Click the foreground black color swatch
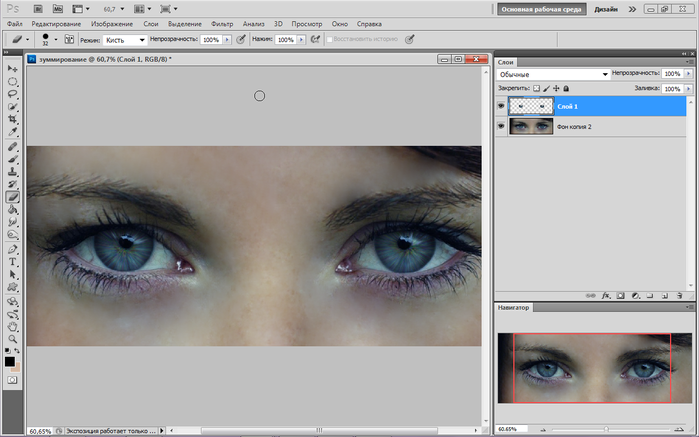Screen dimensions: 699x437 [10, 359]
